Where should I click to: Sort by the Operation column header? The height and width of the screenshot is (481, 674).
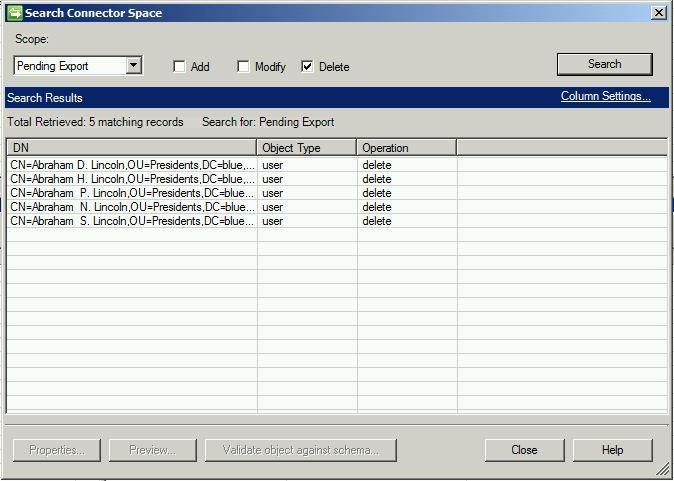pos(407,148)
